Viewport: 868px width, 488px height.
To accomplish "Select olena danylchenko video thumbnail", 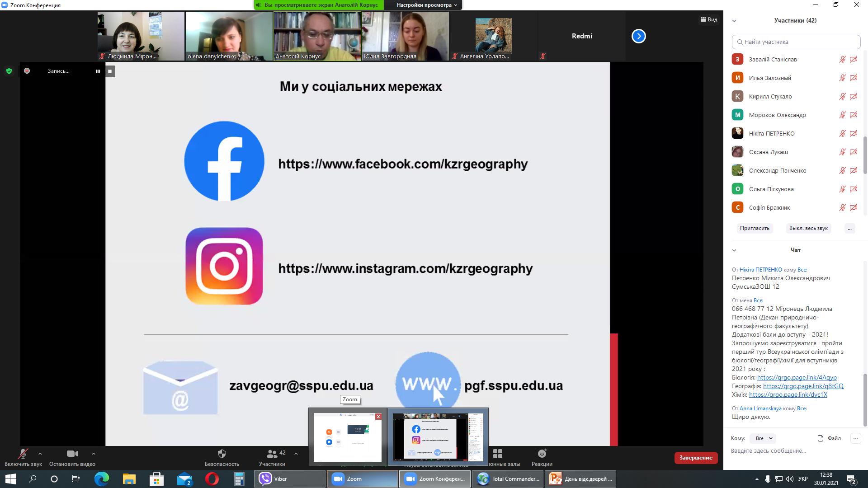I will 229,36.
